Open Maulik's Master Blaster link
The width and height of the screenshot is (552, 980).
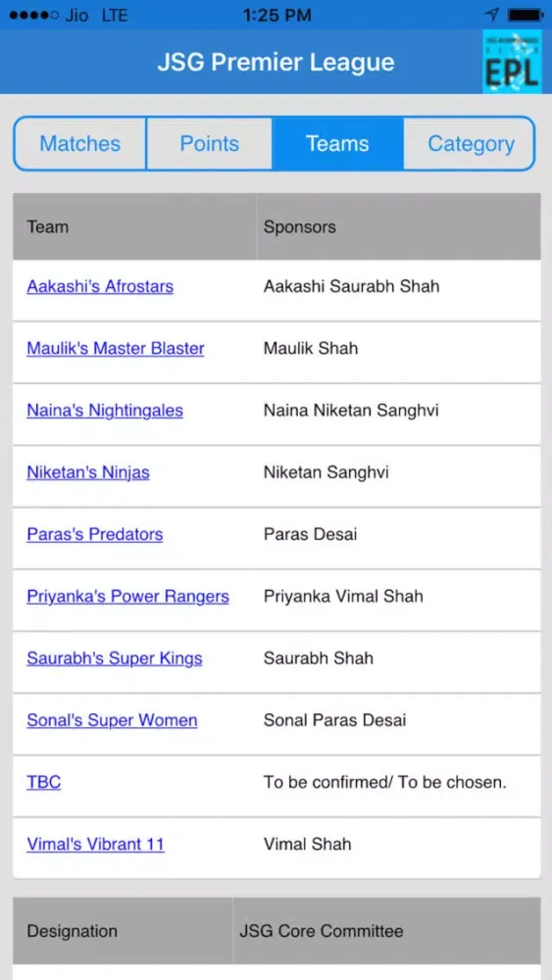pyautogui.click(x=116, y=348)
